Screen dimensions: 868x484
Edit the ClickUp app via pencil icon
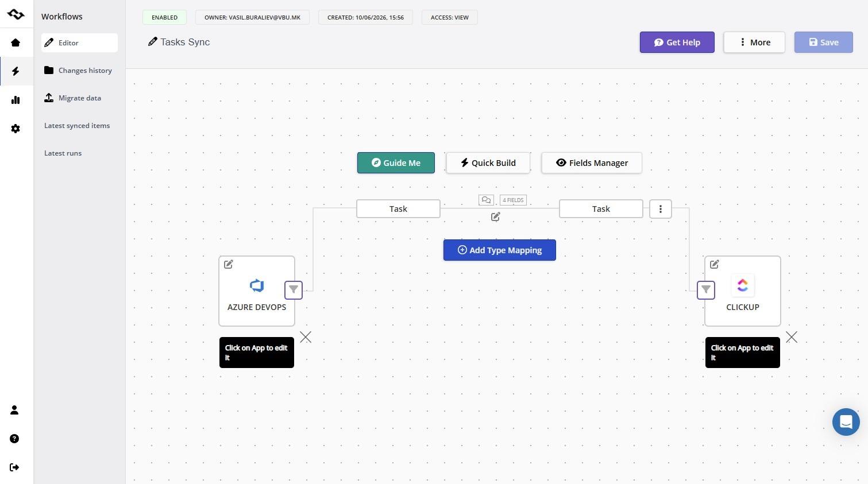click(715, 264)
